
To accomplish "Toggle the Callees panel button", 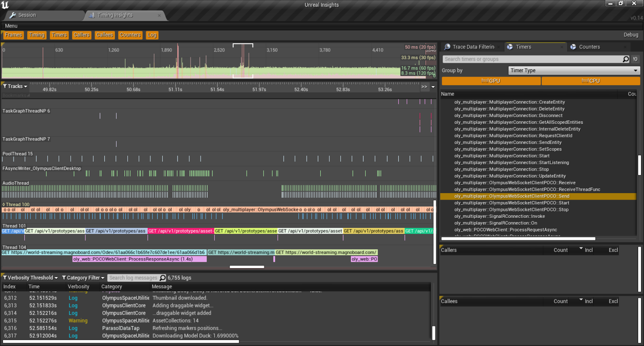I will [x=105, y=35].
